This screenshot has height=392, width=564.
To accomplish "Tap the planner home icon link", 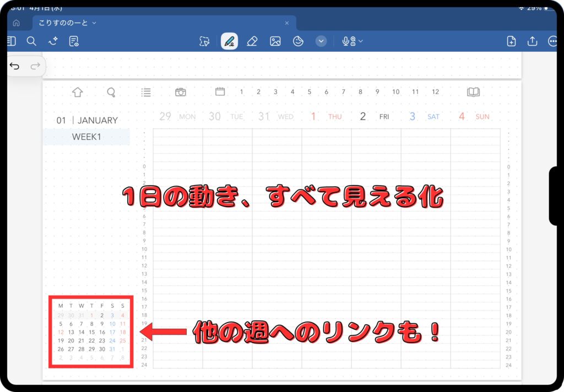I will click(x=77, y=92).
